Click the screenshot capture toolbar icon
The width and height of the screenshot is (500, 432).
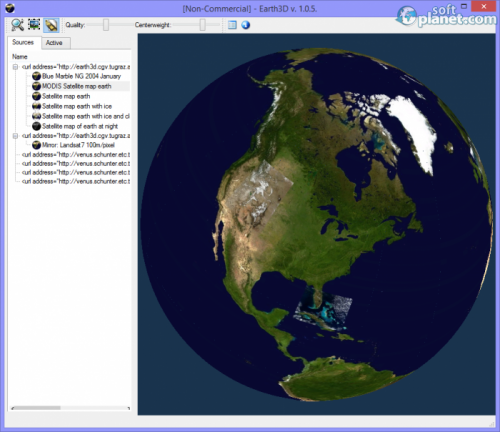pyautogui.click(x=34, y=24)
